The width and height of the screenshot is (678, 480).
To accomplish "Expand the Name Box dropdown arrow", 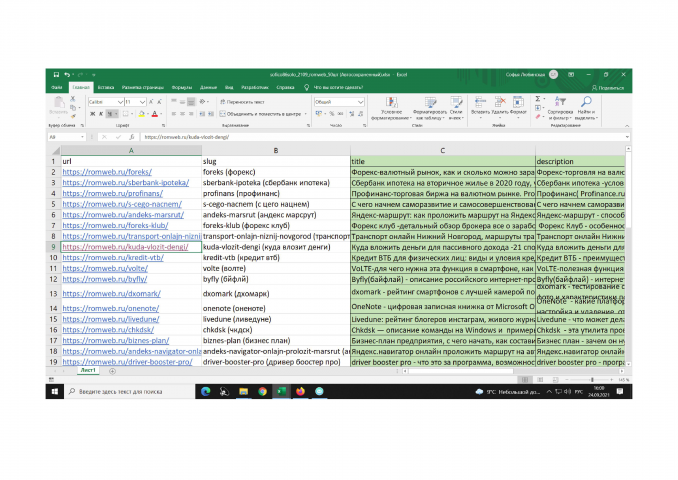I will [x=82, y=137].
